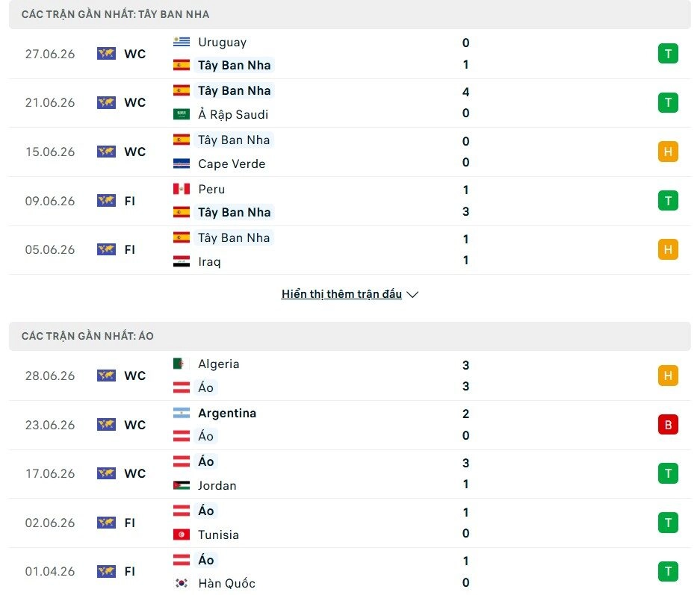Click the Tunisia flag icon
Screen dimensions: 700x595
point(182,535)
